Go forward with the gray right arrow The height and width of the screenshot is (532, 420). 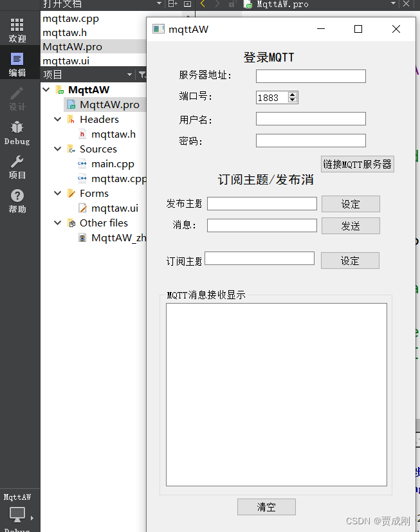pos(217,4)
